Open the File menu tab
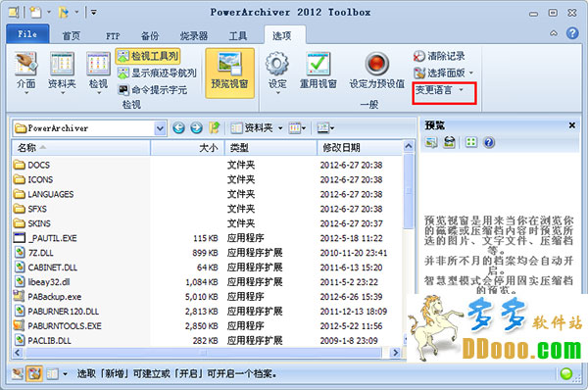The width and height of the screenshot is (588, 390). [27, 34]
